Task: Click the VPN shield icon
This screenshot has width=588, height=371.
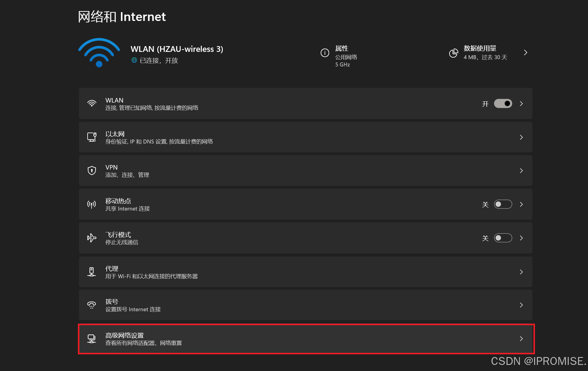Action: coord(92,170)
